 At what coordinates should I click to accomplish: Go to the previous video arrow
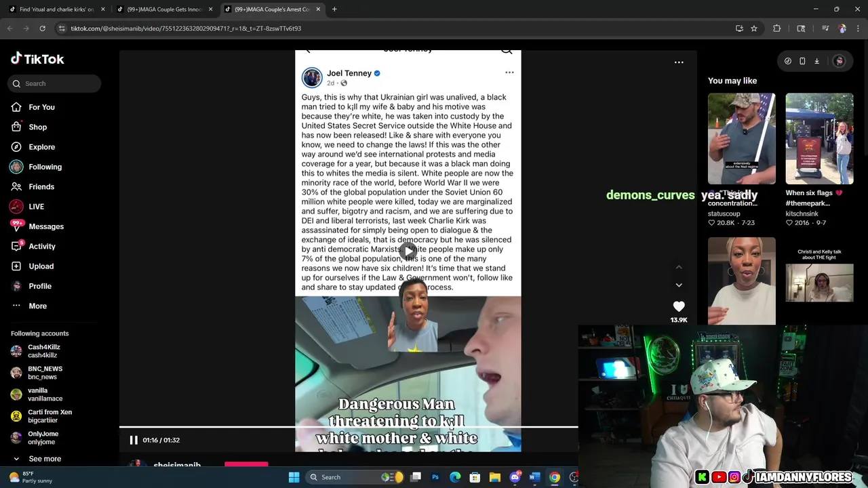pos(679,267)
